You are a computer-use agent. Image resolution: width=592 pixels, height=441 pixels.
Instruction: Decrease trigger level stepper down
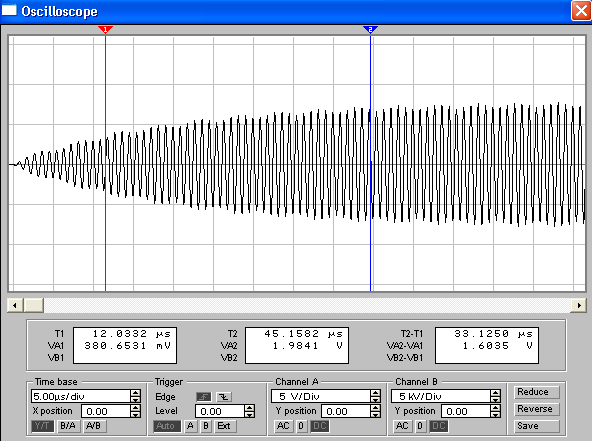tap(250, 414)
